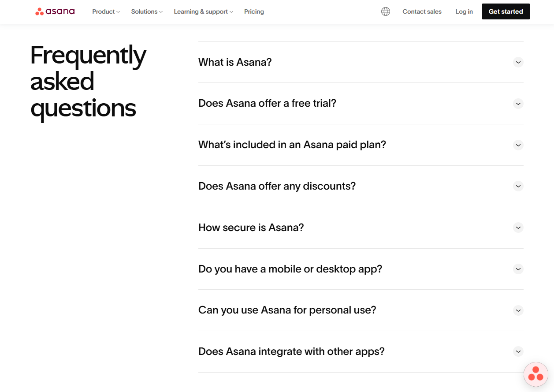Expand the 'How secure is Asana?' answer
The height and width of the screenshot is (392, 554).
coord(518,228)
